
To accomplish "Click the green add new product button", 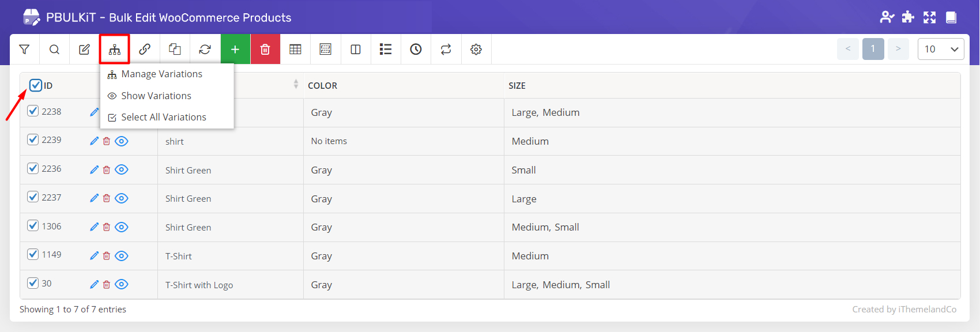I will [x=235, y=50].
